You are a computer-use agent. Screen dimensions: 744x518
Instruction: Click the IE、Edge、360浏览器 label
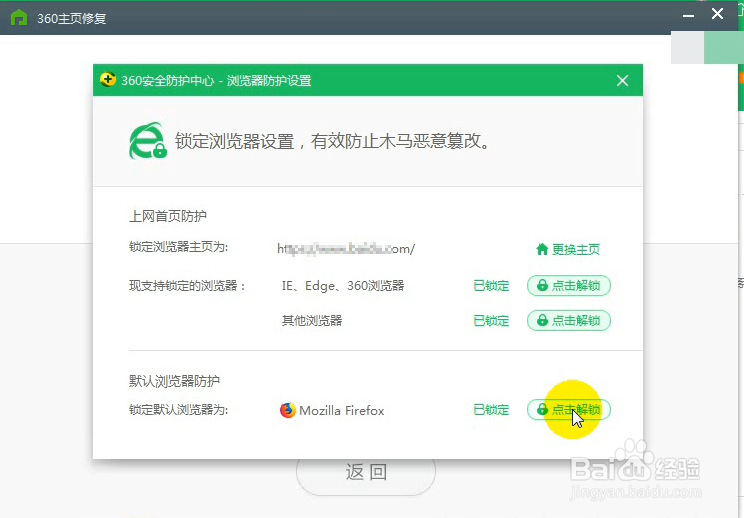click(343, 286)
